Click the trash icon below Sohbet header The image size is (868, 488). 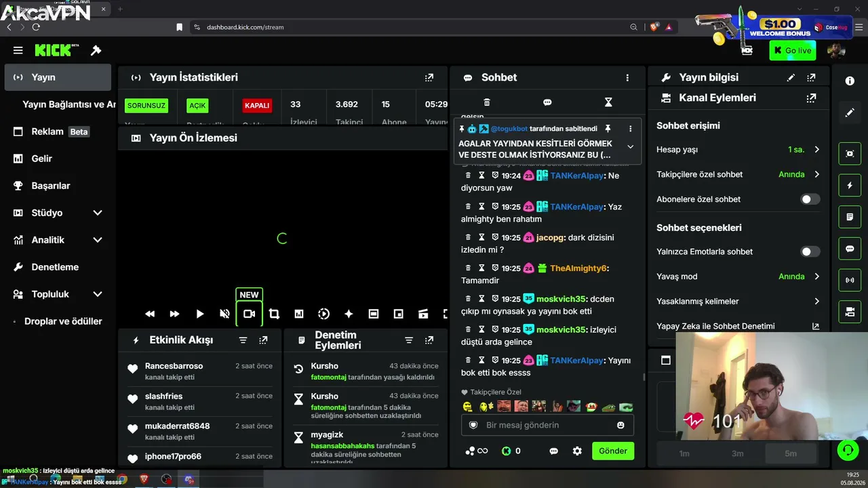pyautogui.click(x=487, y=102)
